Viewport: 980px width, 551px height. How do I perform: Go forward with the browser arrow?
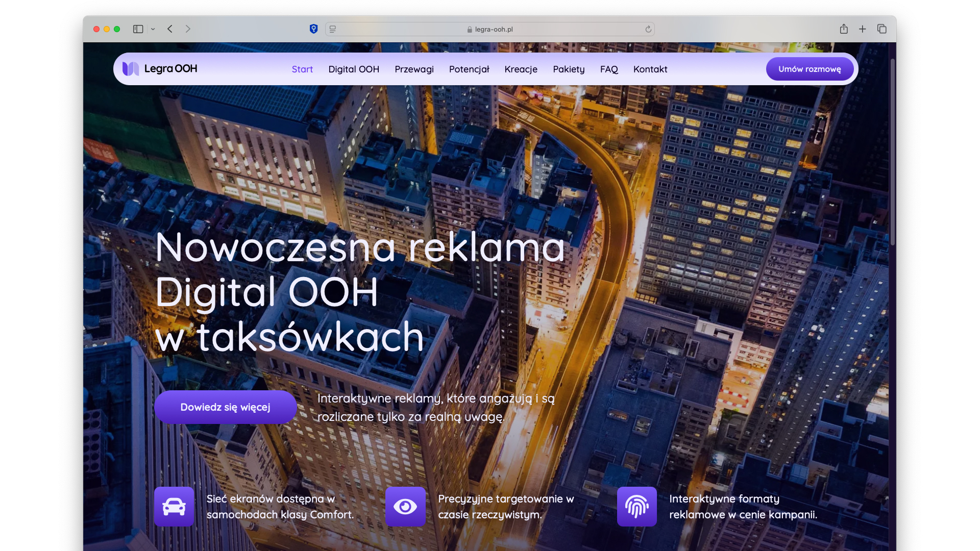click(188, 29)
